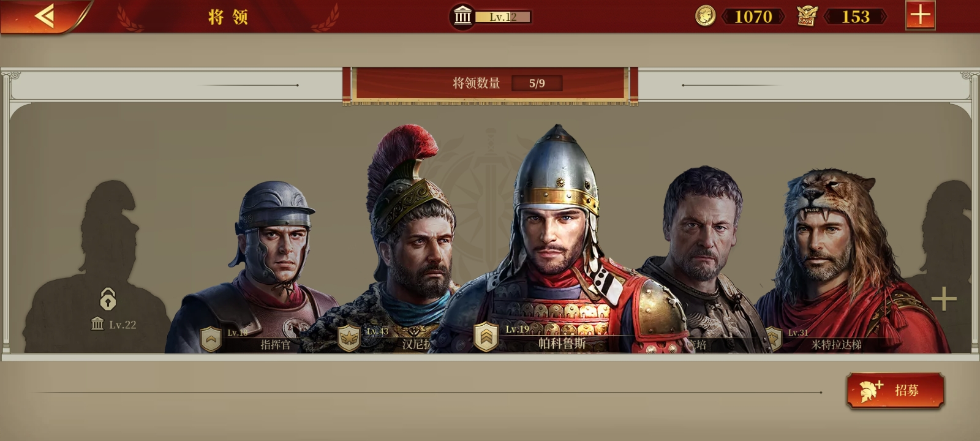
Task: Tap the gold coin currency icon
Action: [705, 16]
